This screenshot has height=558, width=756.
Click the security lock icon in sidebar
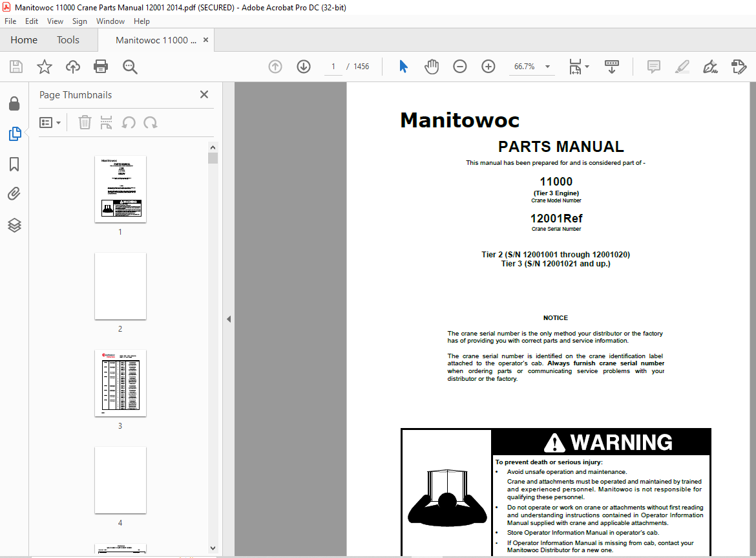click(x=14, y=103)
